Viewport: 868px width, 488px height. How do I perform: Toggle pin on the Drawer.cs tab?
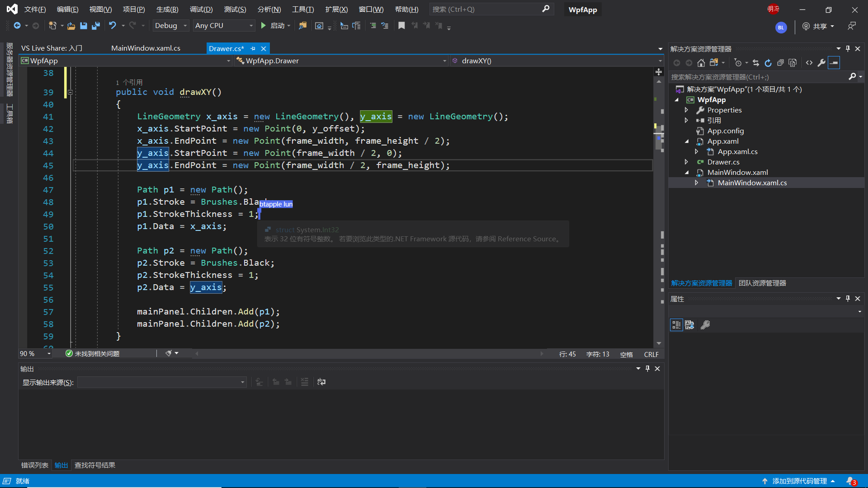[253, 48]
